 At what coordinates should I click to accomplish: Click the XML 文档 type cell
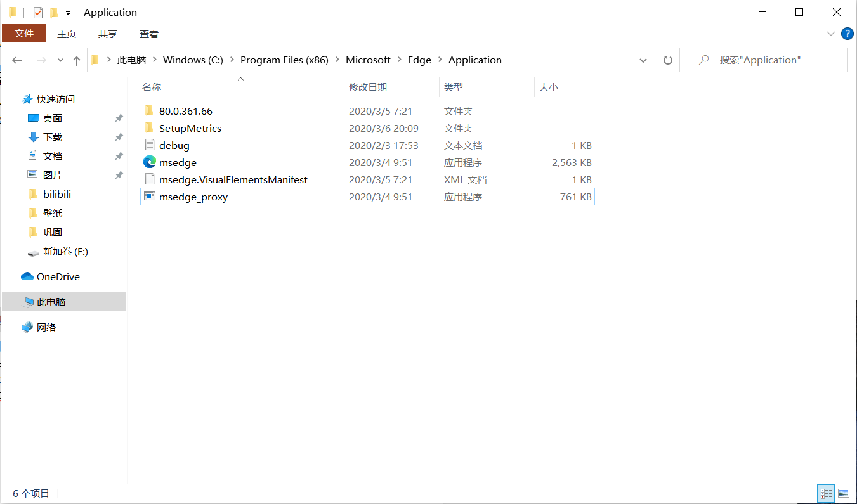tap(466, 180)
